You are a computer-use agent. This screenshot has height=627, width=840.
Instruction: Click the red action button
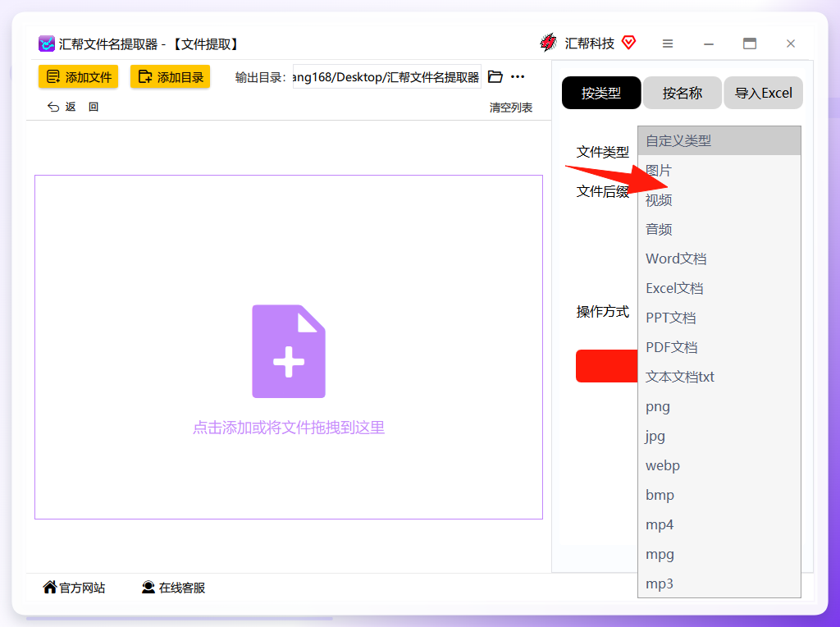click(x=606, y=366)
